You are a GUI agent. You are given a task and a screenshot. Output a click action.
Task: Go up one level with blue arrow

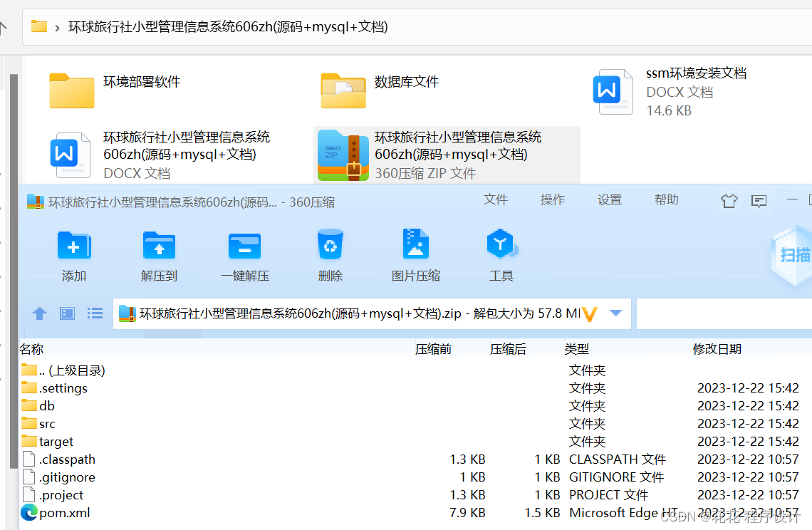coord(40,313)
